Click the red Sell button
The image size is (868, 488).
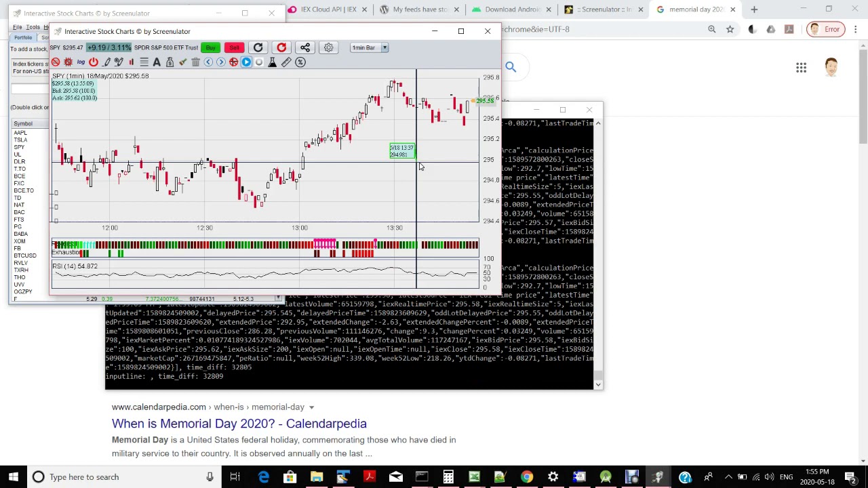point(234,47)
